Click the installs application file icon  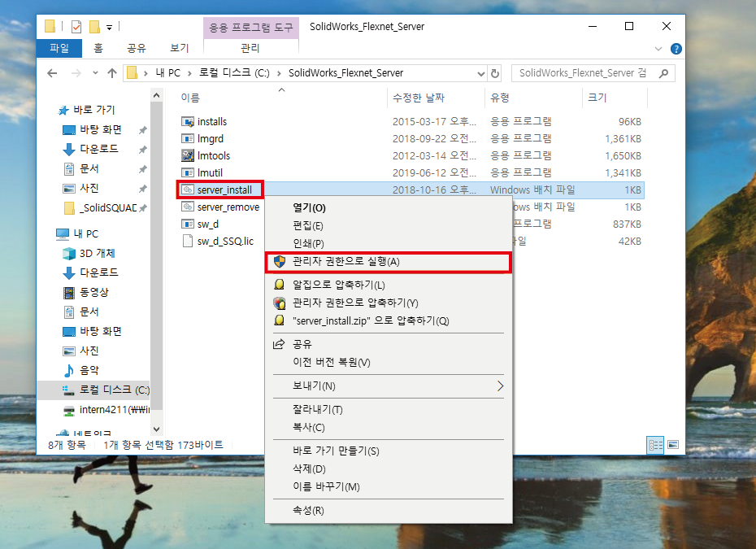click(187, 121)
